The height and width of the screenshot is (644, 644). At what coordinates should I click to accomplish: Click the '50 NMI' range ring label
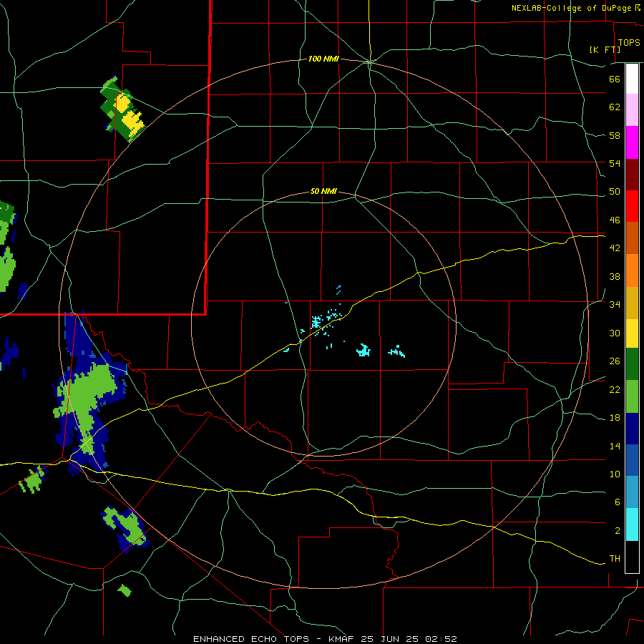(323, 191)
